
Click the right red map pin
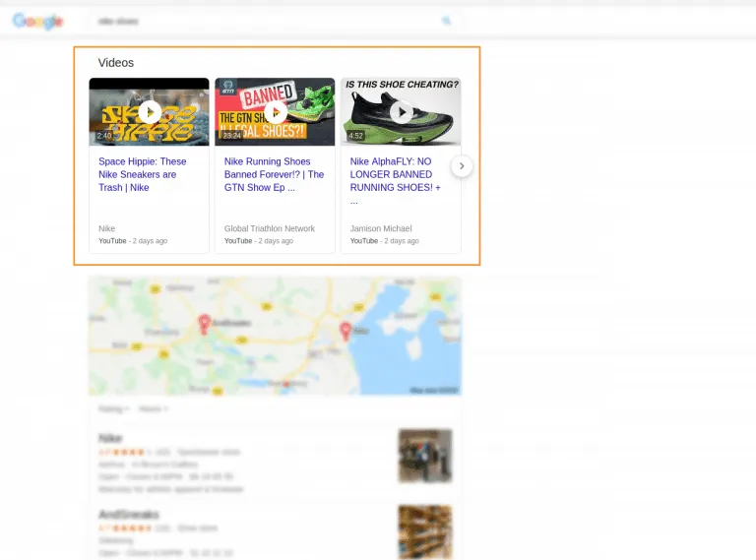346,330
